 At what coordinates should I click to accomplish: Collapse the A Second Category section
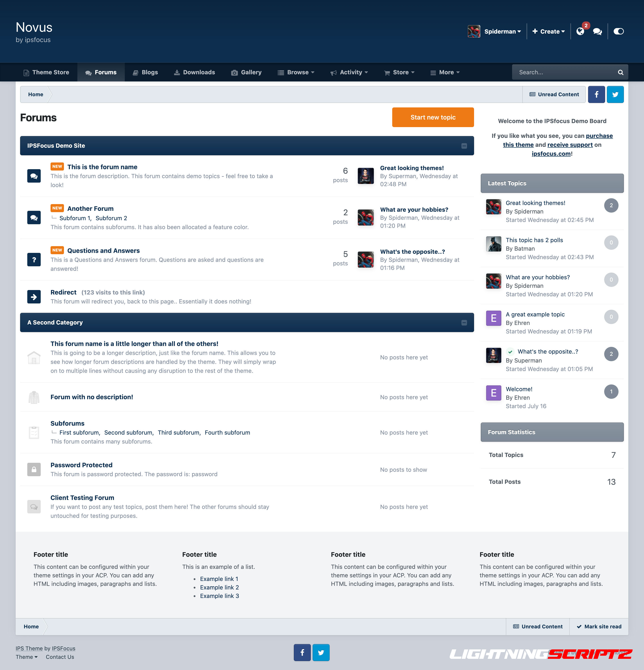pos(464,323)
